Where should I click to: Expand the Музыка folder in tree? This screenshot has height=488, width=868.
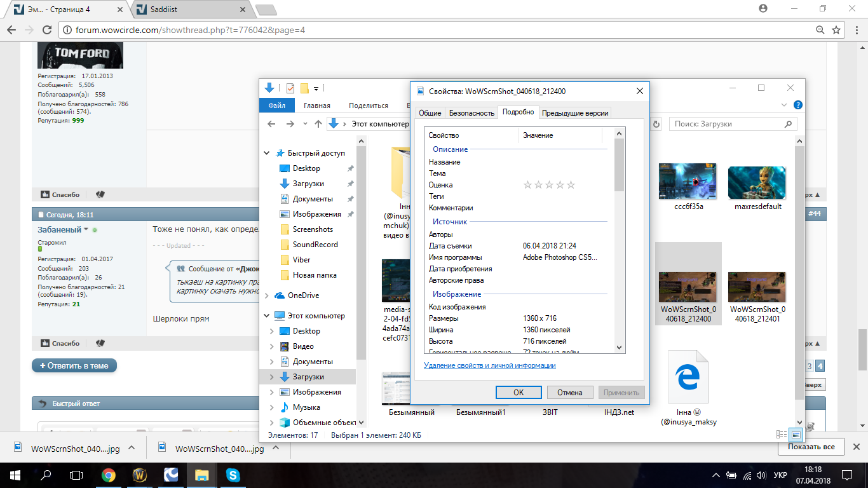272,407
